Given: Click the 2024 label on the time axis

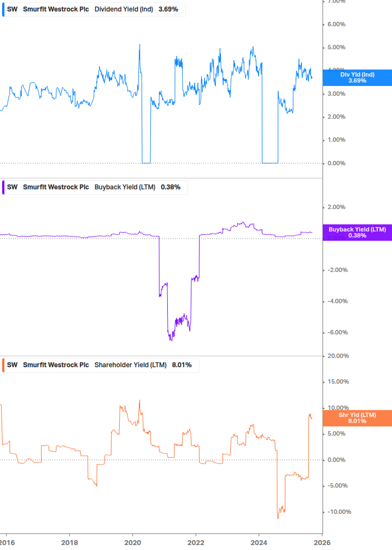Looking at the screenshot, I should tap(259, 543).
